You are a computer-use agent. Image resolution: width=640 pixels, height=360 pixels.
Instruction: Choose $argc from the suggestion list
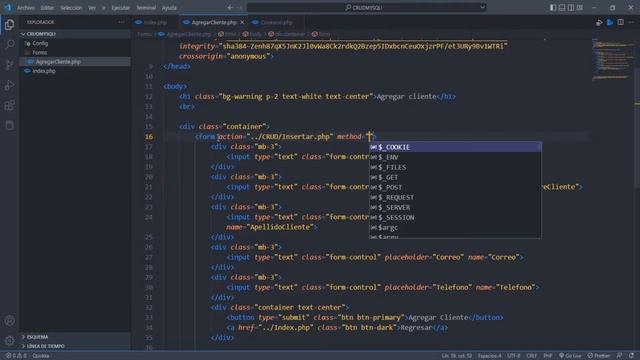click(x=456, y=228)
